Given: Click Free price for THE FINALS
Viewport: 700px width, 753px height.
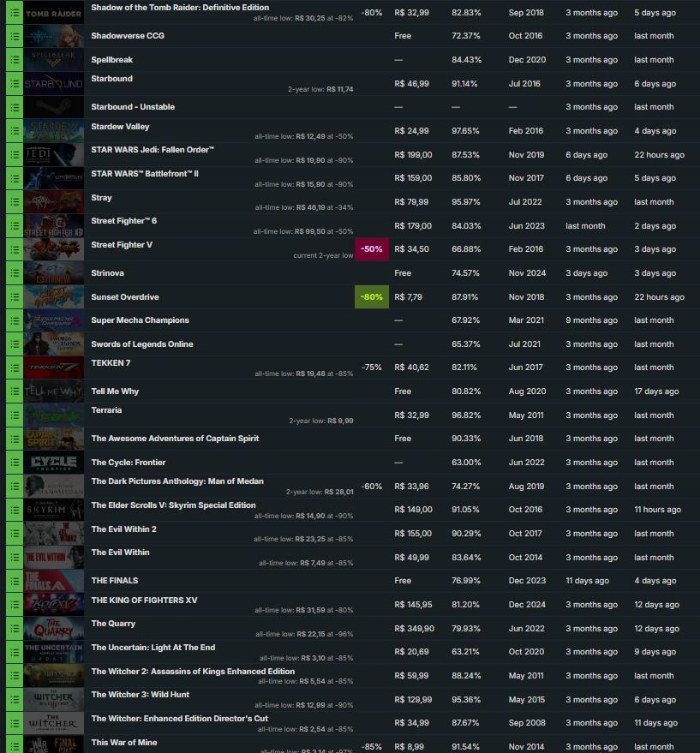Looking at the screenshot, I should tap(403, 581).
